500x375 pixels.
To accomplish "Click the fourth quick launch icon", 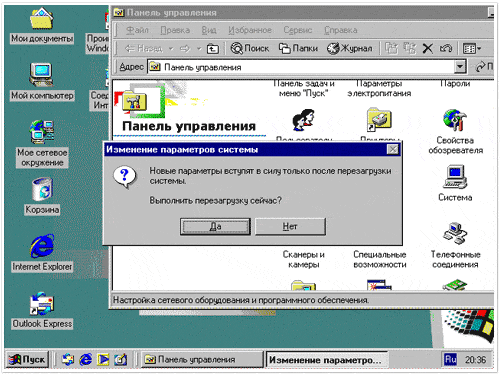I will pos(120,359).
